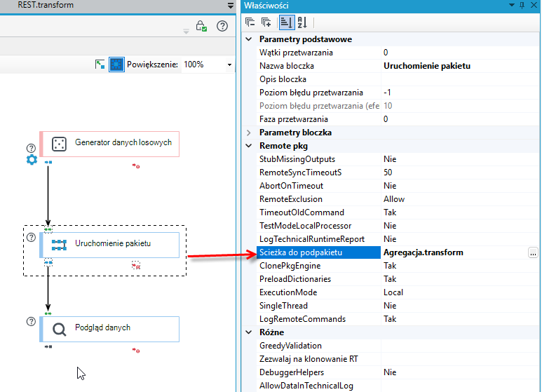Image resolution: width=542 pixels, height=392 pixels.
Task: Collapse the Różne section
Action: (x=249, y=332)
